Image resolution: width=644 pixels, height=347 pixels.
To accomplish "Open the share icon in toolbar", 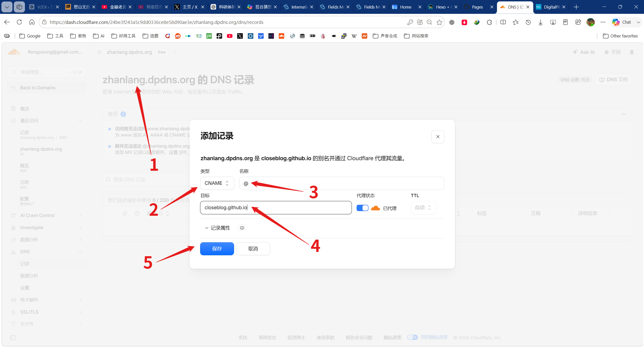I will tap(578, 22).
